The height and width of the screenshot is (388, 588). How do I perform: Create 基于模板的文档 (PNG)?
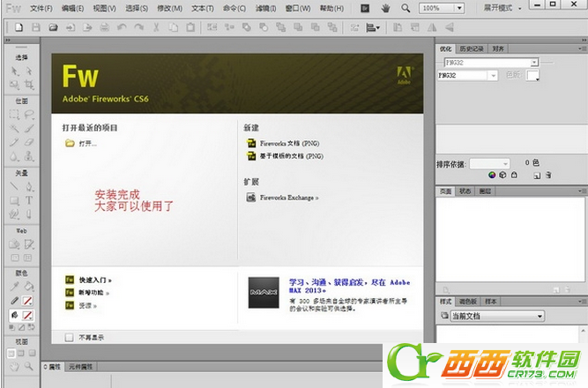[292, 156]
